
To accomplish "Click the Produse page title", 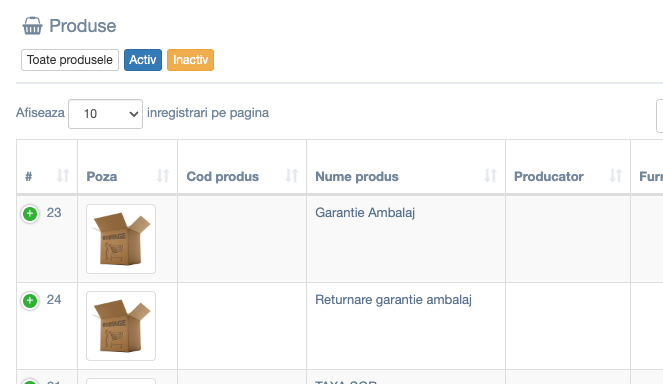I will pyautogui.click(x=82, y=26).
